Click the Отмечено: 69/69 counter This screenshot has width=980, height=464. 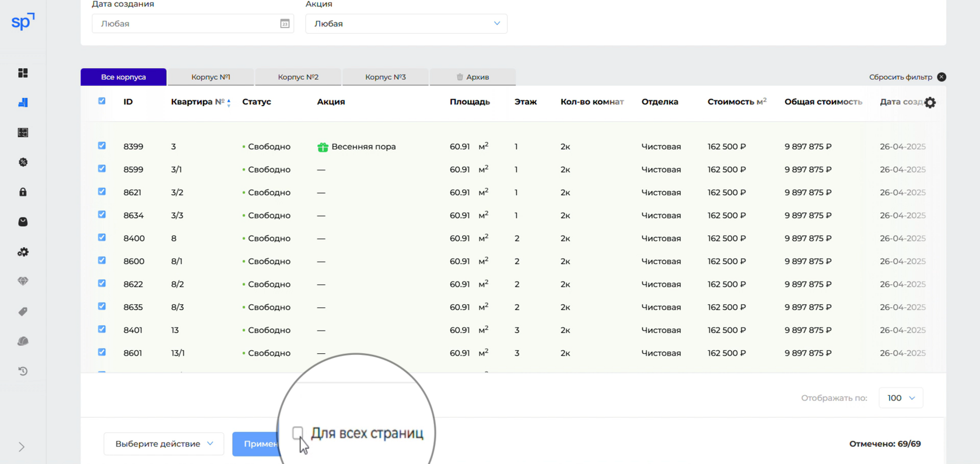[x=885, y=444]
